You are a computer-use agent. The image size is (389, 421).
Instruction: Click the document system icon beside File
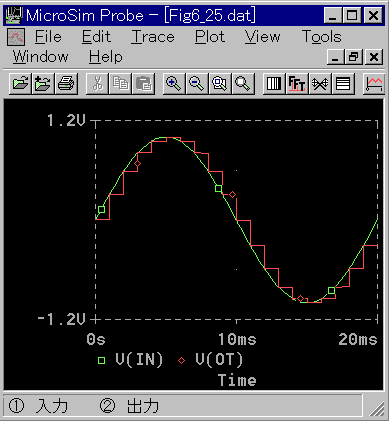(x=16, y=37)
